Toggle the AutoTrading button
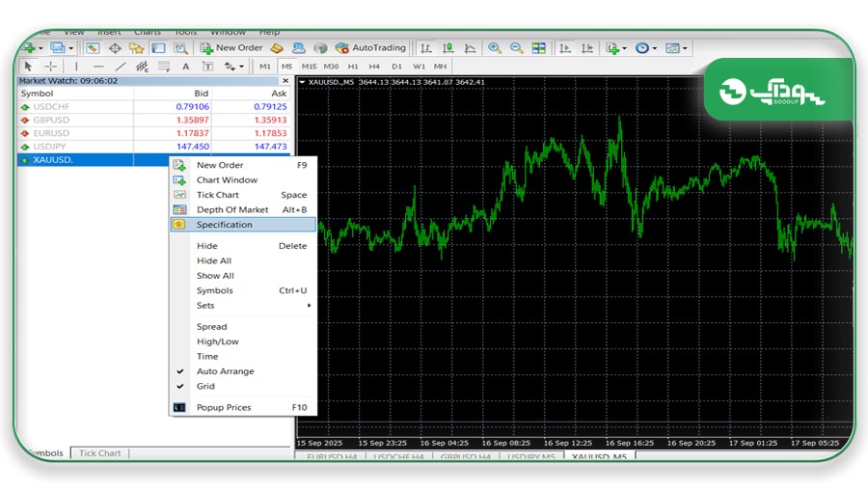This screenshot has width=868, height=490. (370, 48)
